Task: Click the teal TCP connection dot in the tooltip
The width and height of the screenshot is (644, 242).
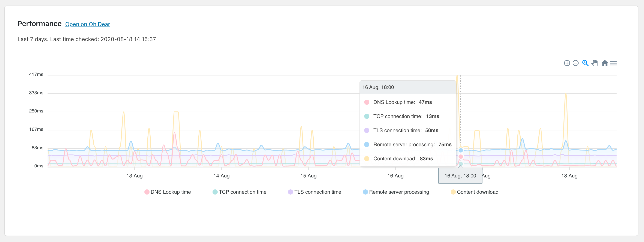Action: tap(367, 116)
